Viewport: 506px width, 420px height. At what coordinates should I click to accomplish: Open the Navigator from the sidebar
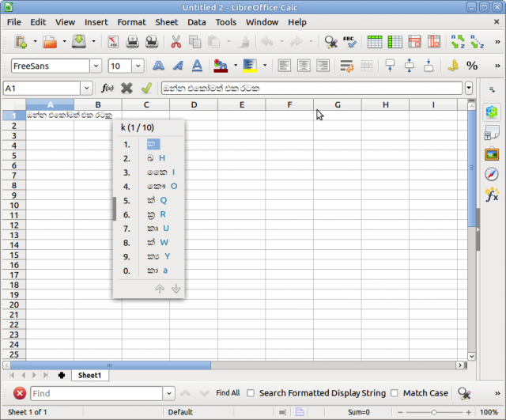[491, 173]
